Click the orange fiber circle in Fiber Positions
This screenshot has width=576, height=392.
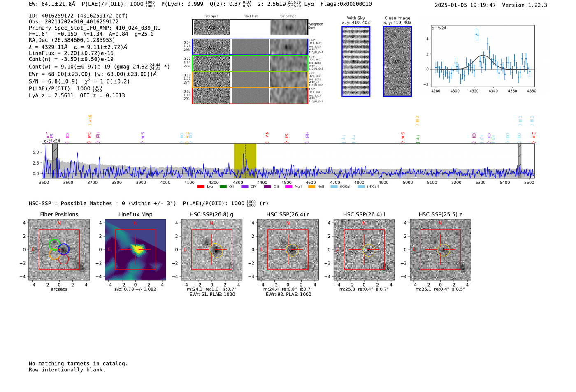point(55,254)
